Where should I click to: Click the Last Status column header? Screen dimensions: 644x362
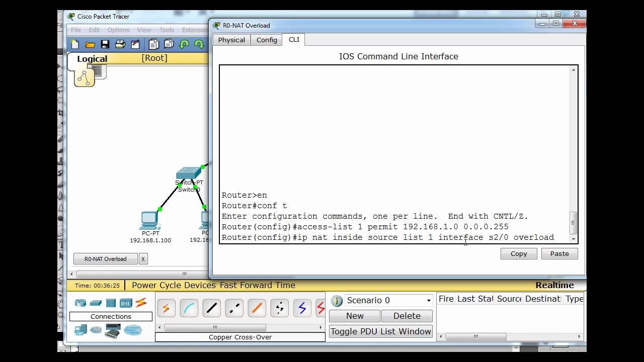[x=475, y=299]
